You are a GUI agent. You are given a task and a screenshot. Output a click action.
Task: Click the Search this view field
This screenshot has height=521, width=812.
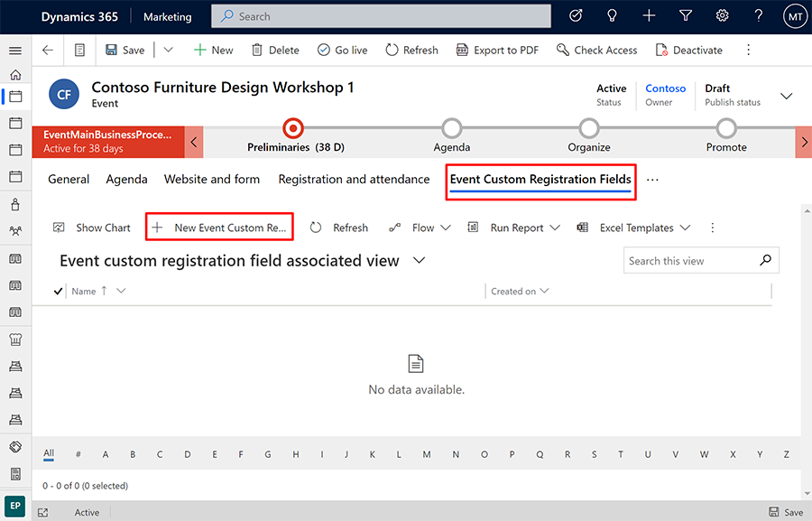pos(690,261)
